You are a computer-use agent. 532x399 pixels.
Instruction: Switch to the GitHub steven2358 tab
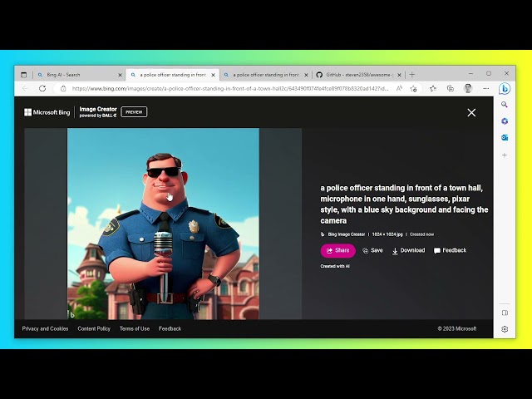[358, 75]
